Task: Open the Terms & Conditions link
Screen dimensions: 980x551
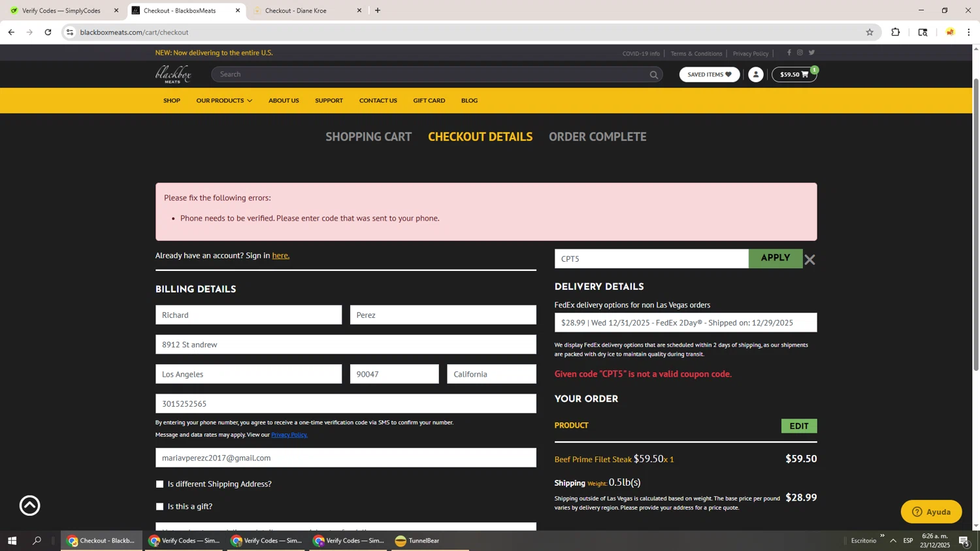Action: click(x=696, y=54)
